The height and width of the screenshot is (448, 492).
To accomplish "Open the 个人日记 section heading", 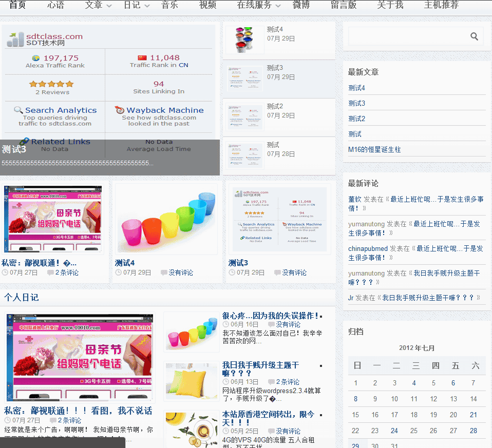I will pyautogui.click(x=21, y=297).
